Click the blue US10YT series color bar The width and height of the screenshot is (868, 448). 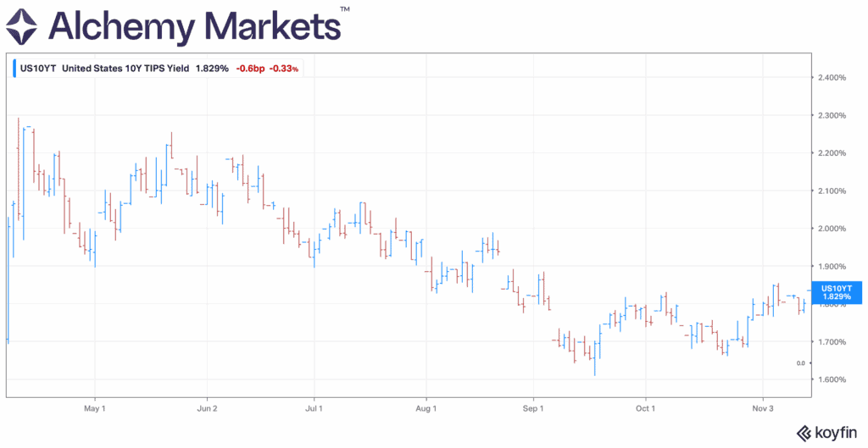[x=14, y=68]
